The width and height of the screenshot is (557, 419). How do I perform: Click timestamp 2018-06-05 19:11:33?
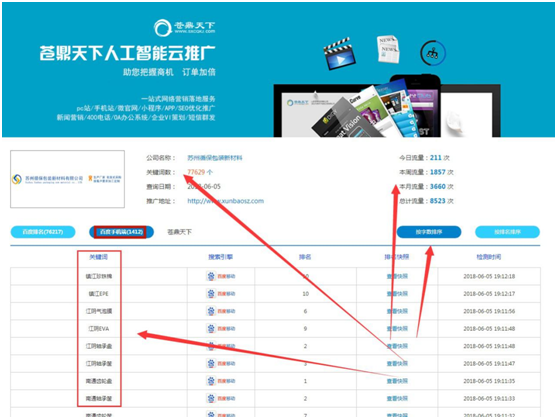click(489, 398)
